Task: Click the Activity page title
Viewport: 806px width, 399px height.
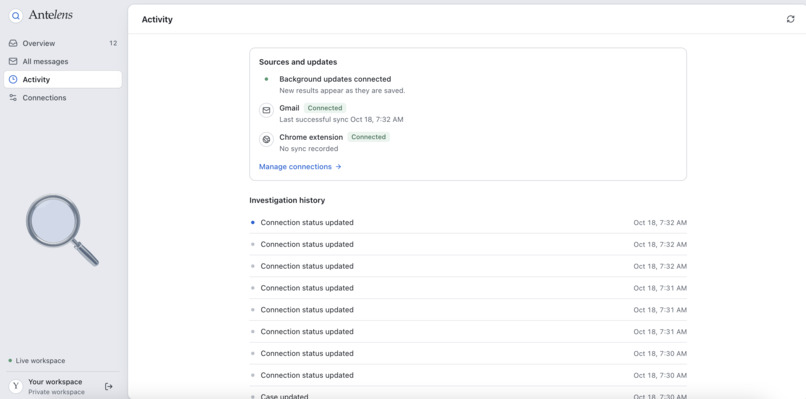Action: [157, 20]
